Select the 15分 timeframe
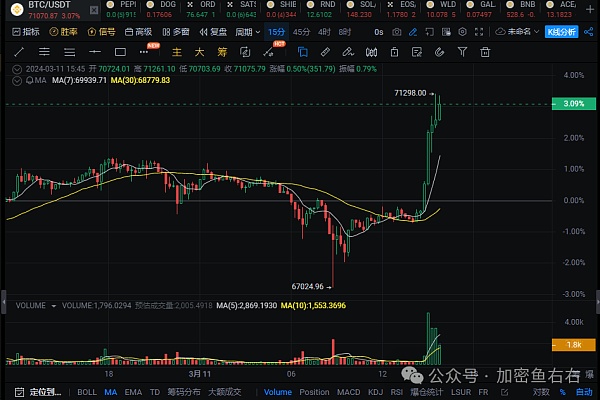Viewport: 600px width, 400px height. (276, 32)
